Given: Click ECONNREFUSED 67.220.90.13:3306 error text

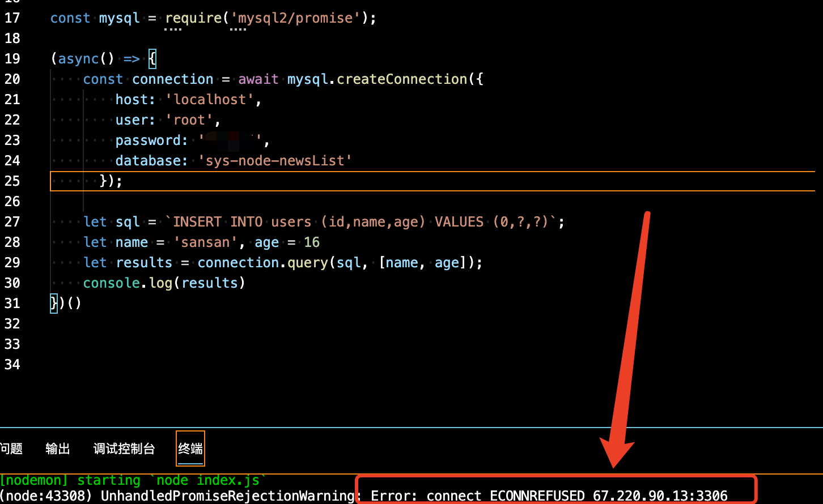Looking at the screenshot, I should click(x=609, y=496).
